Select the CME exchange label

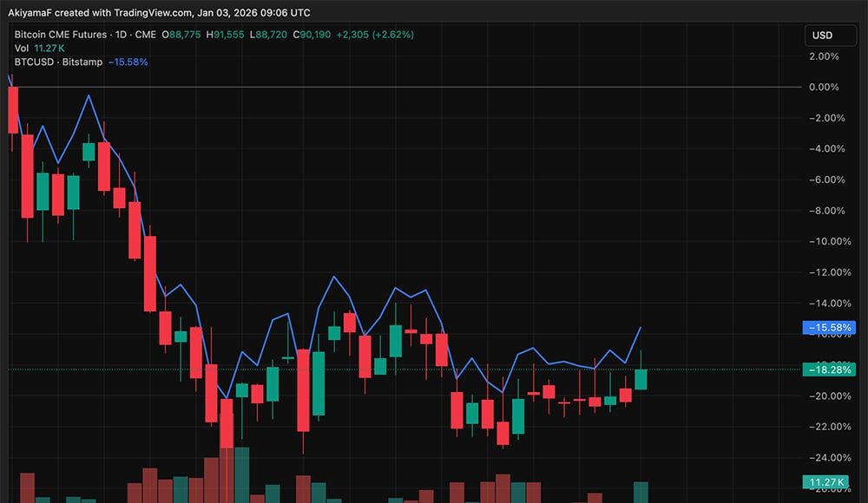pyautogui.click(x=145, y=36)
